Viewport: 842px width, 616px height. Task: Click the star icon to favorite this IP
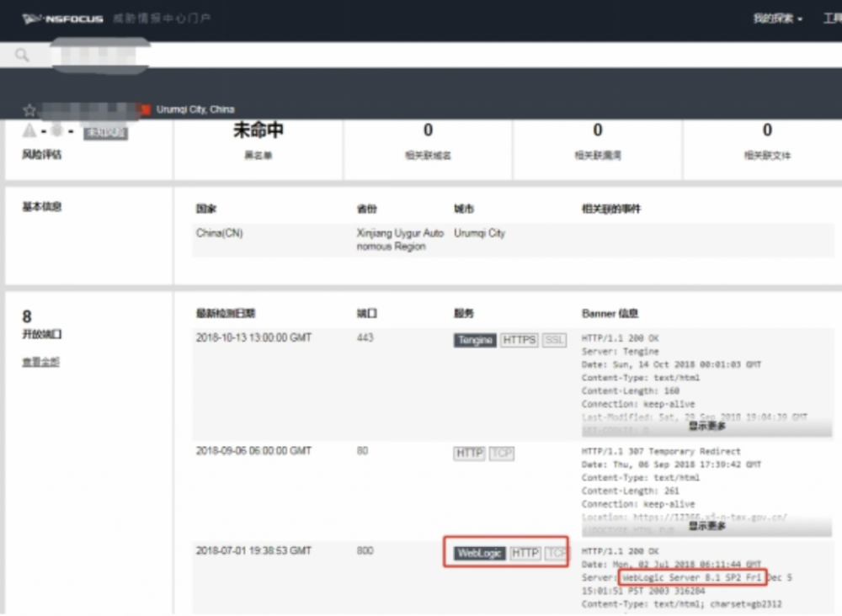coord(29,109)
